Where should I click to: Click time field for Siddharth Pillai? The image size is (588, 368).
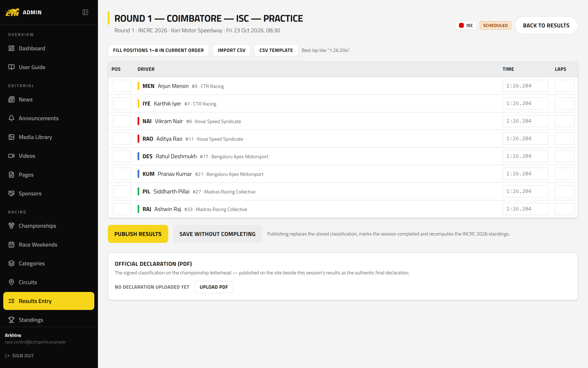(525, 191)
